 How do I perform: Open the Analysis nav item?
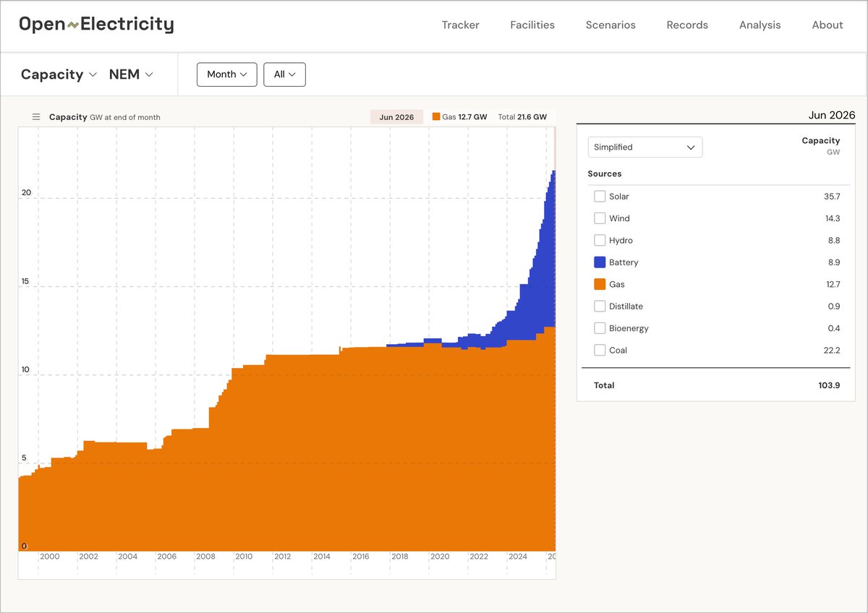760,25
